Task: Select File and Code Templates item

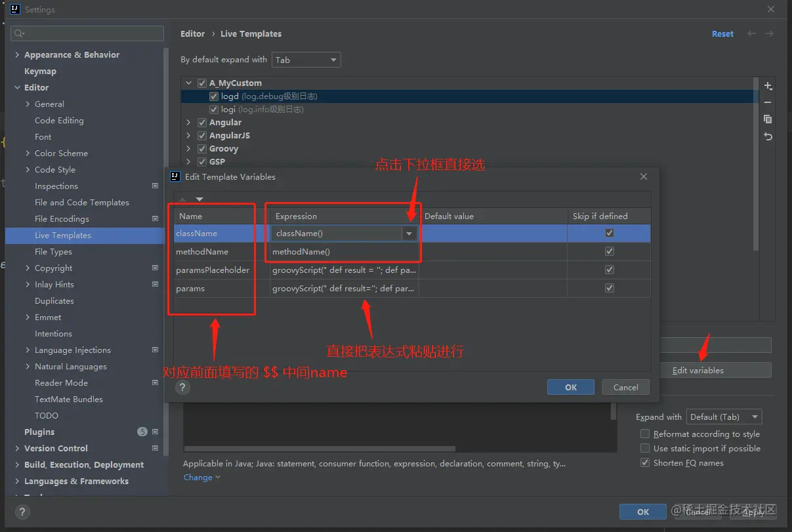Action: [82, 203]
